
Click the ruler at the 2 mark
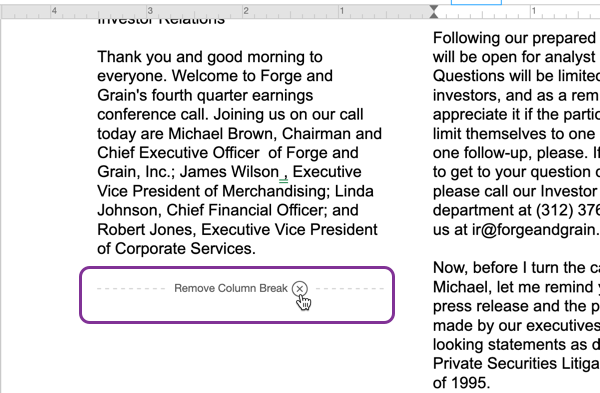coord(246,11)
